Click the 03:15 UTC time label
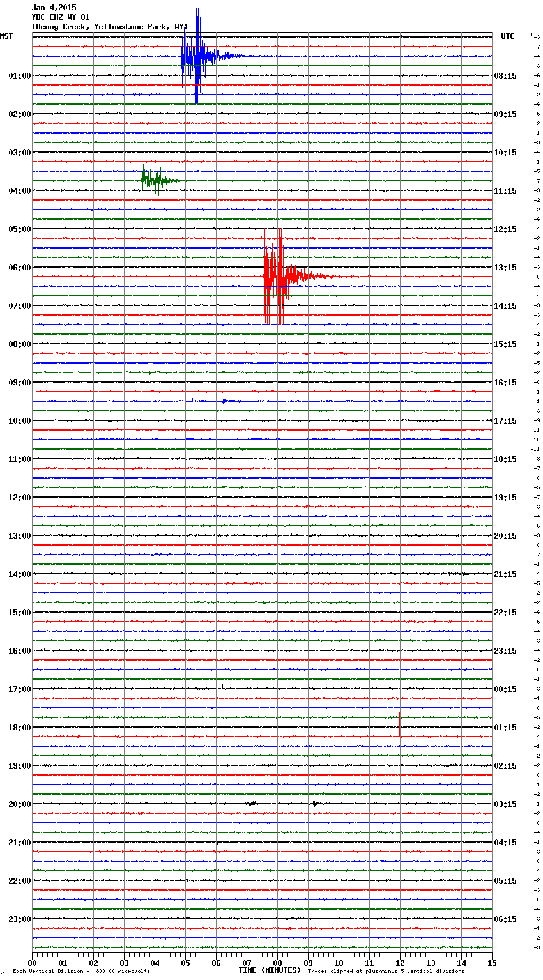543x980 pixels. [505, 804]
